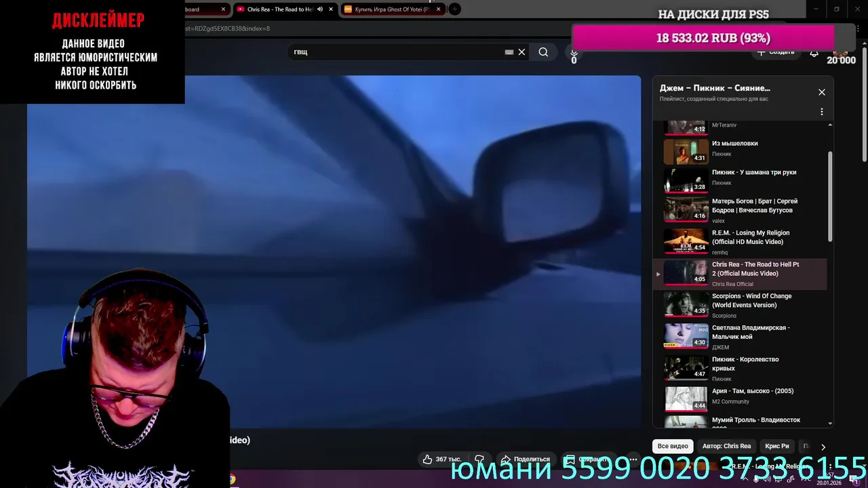This screenshot has height=488, width=868.
Task: Open the Создать create button
Action: click(776, 52)
